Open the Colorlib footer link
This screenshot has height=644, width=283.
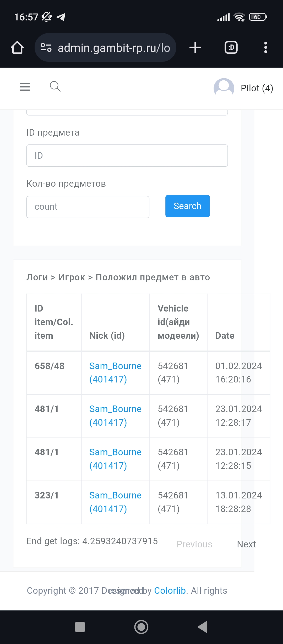[x=170, y=591]
